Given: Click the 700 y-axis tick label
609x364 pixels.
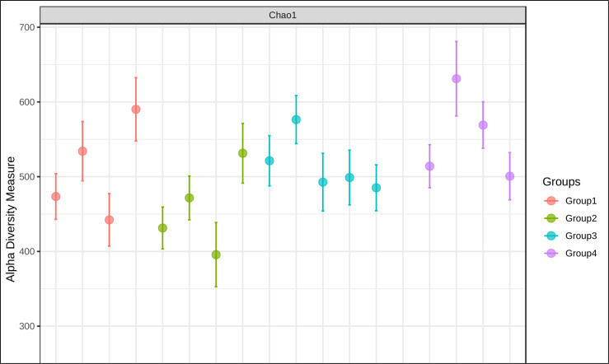Looking at the screenshot, I should pyautogui.click(x=27, y=27).
